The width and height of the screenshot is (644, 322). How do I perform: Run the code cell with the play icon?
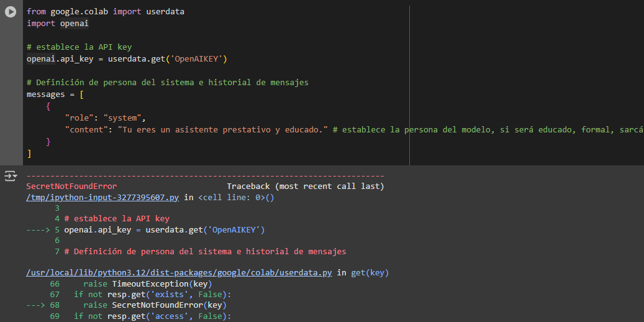click(11, 12)
